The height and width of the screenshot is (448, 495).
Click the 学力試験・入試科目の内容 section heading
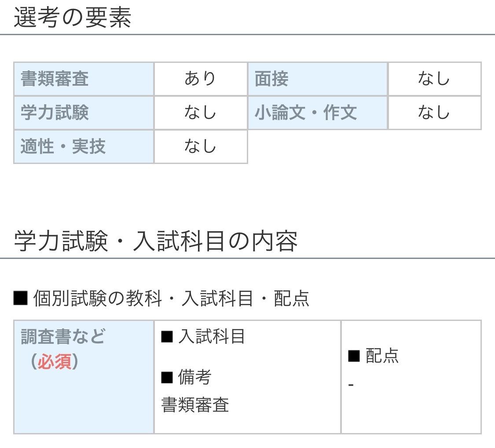[156, 241]
